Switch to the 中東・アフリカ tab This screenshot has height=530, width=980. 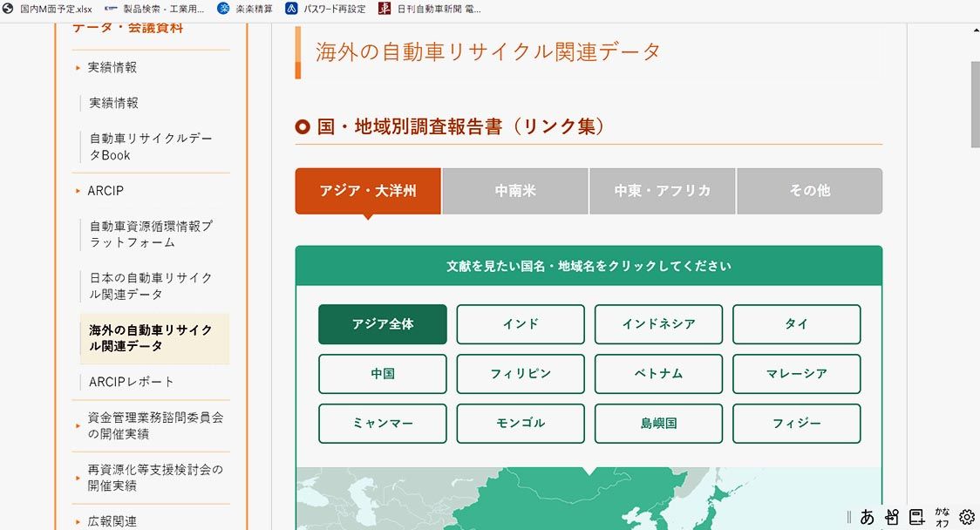pyautogui.click(x=662, y=191)
